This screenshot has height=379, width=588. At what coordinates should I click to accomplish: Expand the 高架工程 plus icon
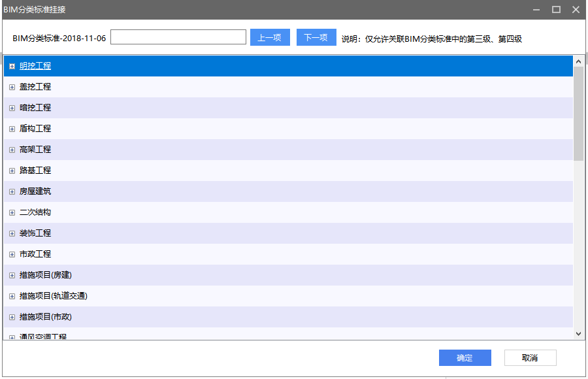12,150
